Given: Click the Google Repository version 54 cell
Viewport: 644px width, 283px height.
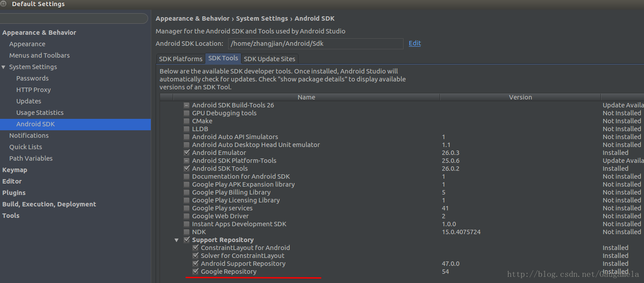Looking at the screenshot, I should (x=445, y=272).
